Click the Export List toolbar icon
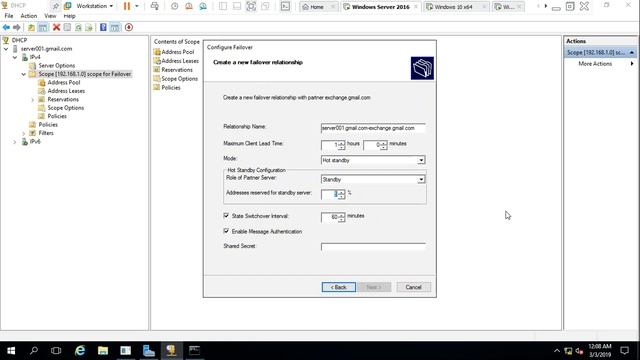Screen dimensions: 640x360 click(89, 27)
